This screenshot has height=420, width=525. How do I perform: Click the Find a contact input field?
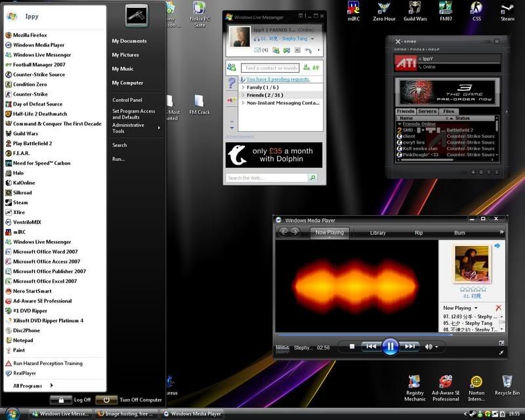tap(270, 68)
